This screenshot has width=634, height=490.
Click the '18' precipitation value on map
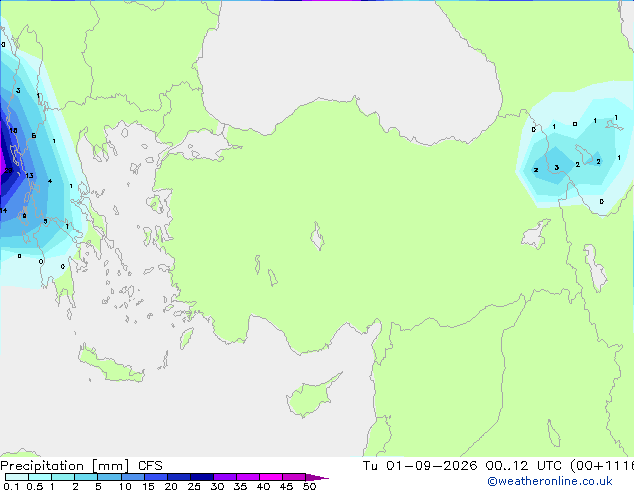(x=13, y=131)
